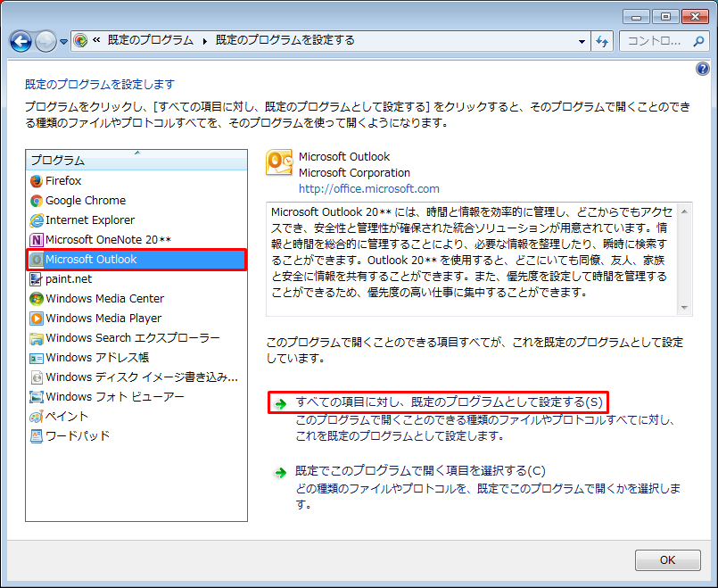Maximize the window
Image resolution: width=718 pixels, height=588 pixels.
click(x=665, y=17)
